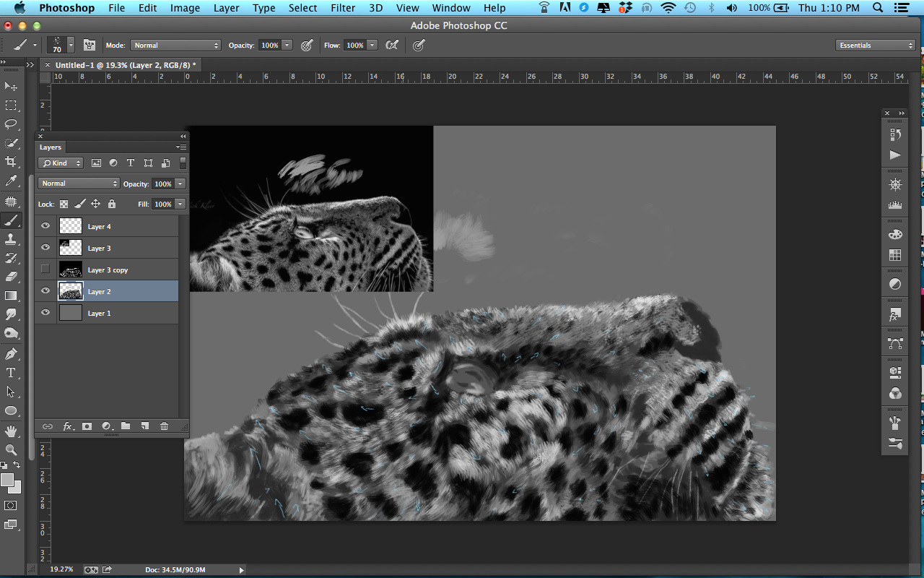Toggle the Brush panel
This screenshot has height=578, width=924.
click(90, 45)
